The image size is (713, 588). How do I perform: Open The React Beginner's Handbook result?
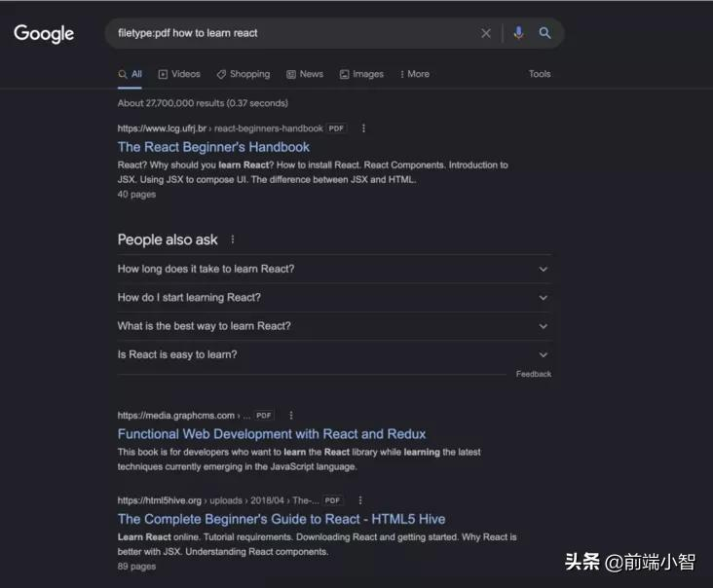[213, 147]
